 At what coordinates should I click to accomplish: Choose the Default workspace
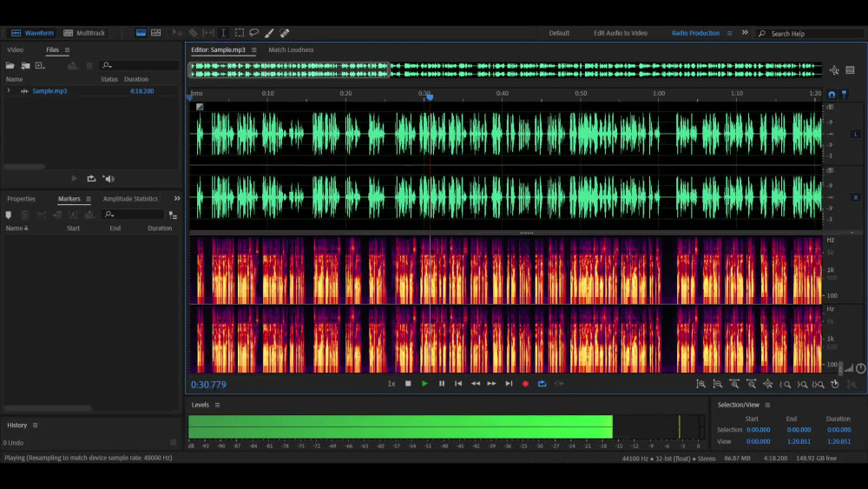(x=559, y=33)
